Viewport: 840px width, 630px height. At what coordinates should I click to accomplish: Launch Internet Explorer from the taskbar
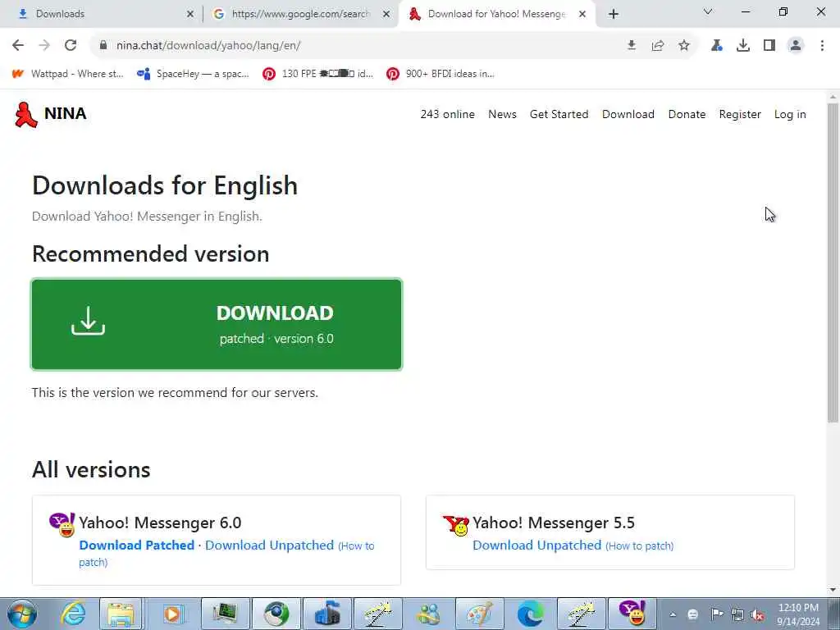point(72,614)
